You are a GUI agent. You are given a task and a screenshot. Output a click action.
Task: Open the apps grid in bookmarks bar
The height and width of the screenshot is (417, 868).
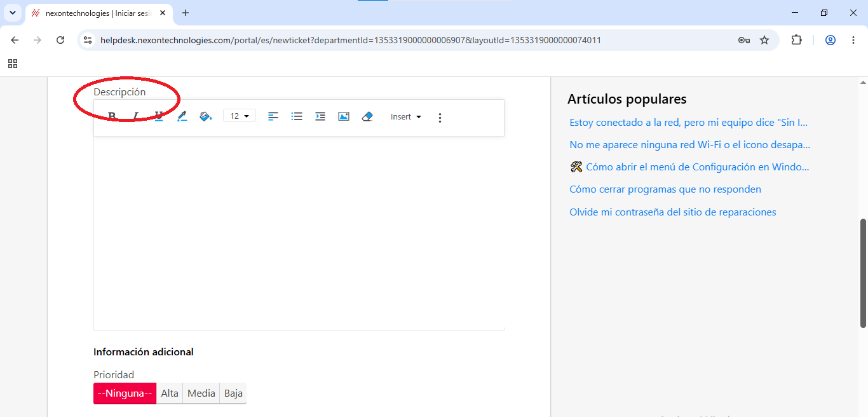(x=13, y=64)
